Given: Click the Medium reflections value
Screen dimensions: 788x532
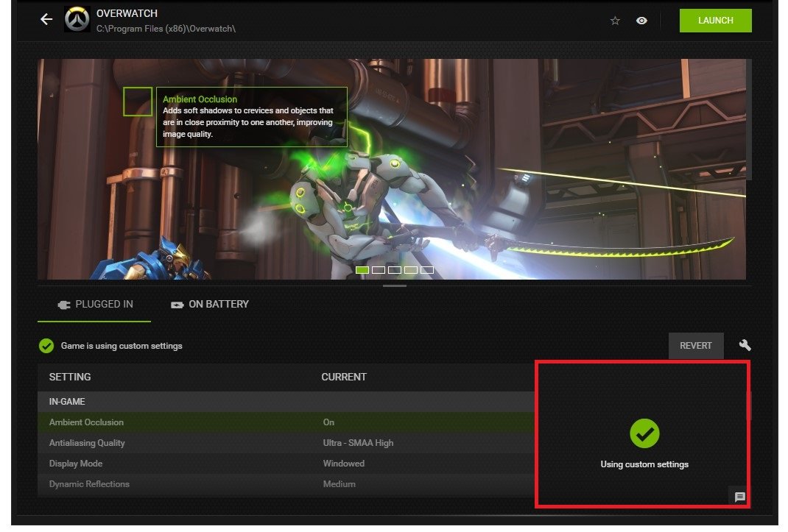Looking at the screenshot, I should point(340,484).
